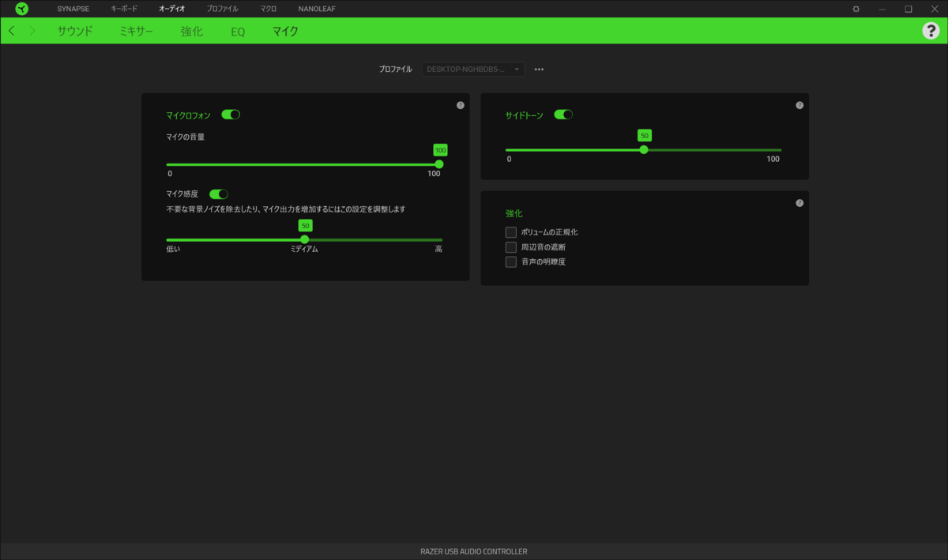
Task: Open the EQ tab
Action: (x=238, y=32)
